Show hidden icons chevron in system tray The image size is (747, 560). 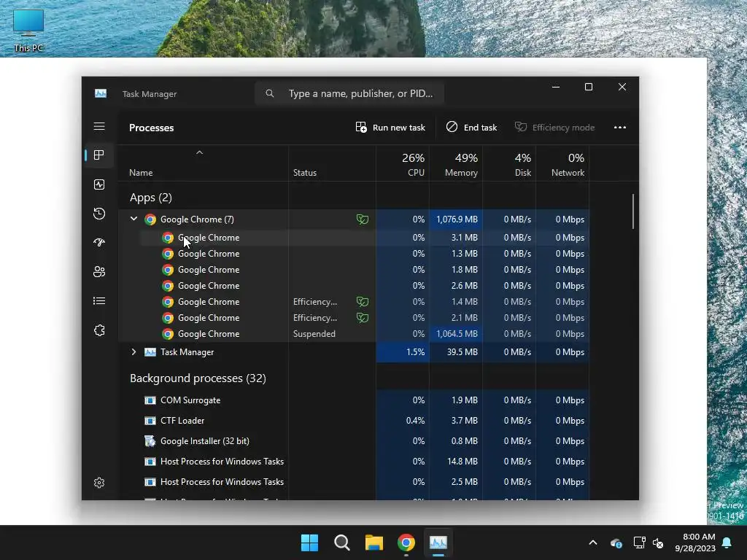pyautogui.click(x=593, y=542)
